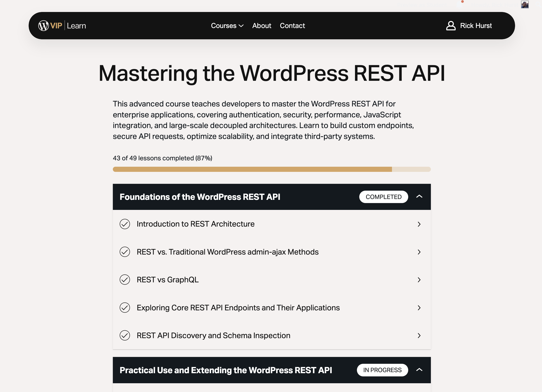Click check circle for REST API Discovery lesson
The image size is (542, 392).
tap(125, 335)
